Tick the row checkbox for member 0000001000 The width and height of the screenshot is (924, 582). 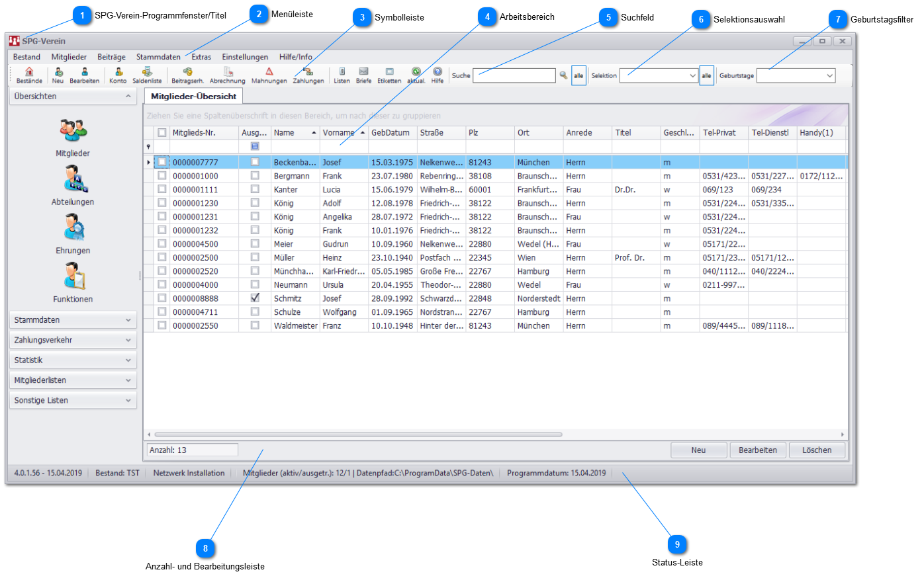162,176
